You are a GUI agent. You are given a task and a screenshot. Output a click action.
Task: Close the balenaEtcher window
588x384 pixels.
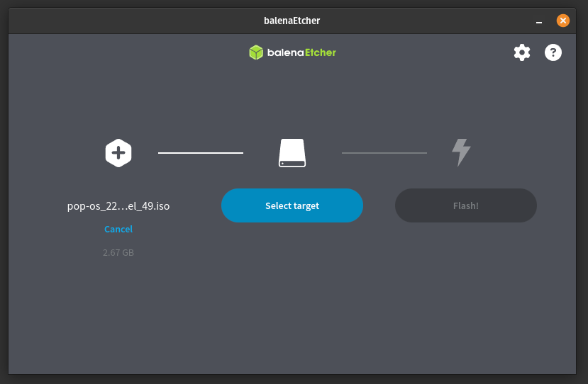pyautogui.click(x=563, y=21)
